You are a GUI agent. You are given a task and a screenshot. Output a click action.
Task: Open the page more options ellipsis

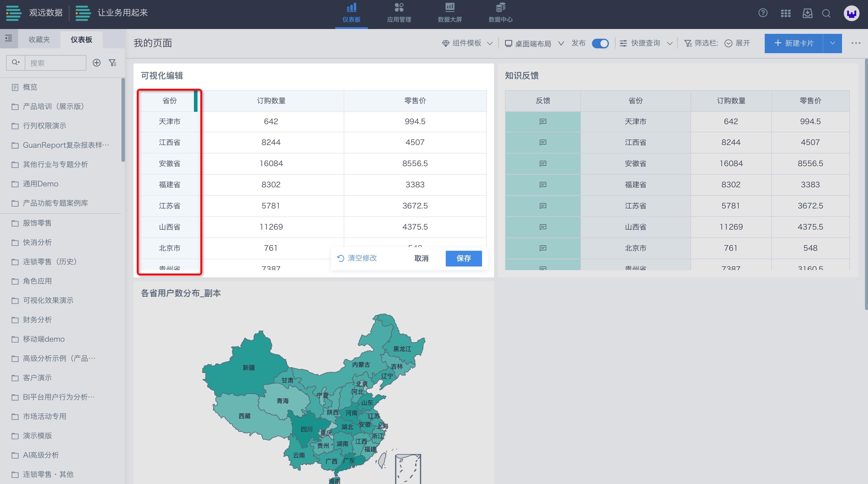pyautogui.click(x=856, y=43)
